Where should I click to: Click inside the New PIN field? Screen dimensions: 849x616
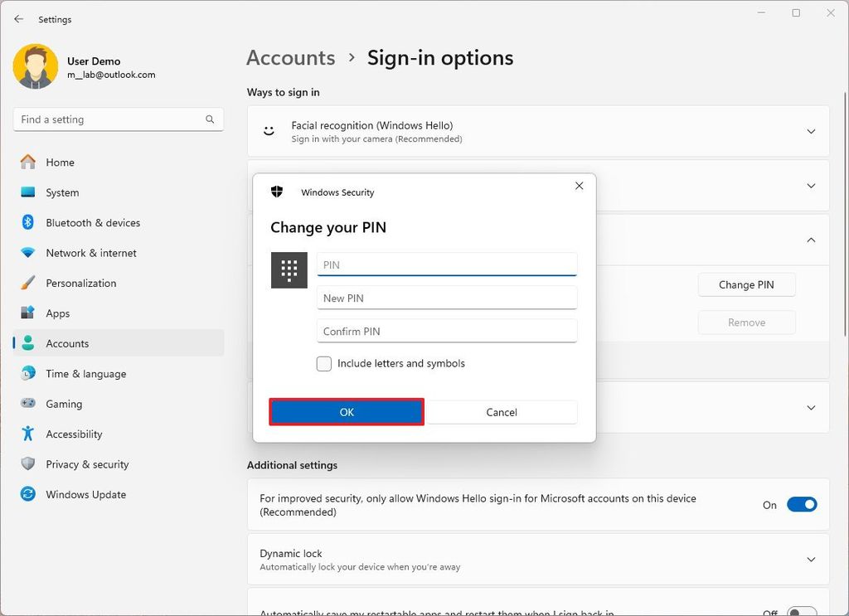446,298
